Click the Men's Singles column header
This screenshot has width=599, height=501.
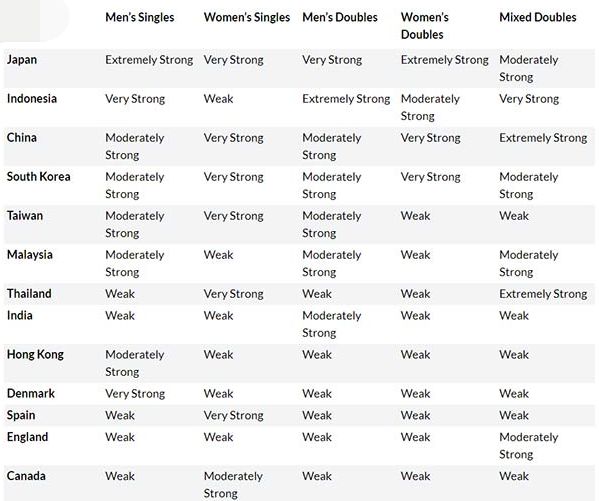(x=140, y=18)
